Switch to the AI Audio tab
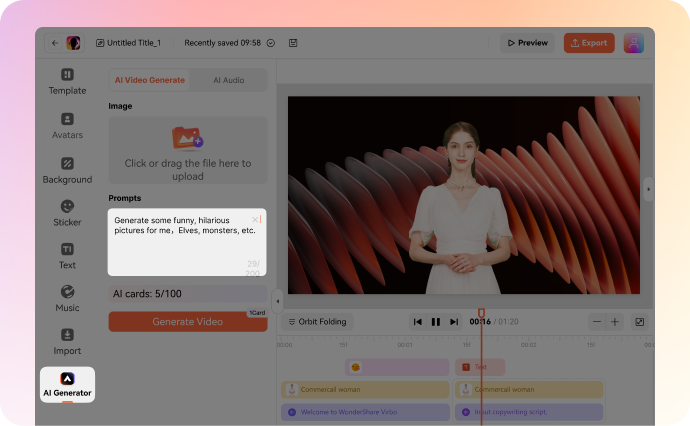Viewport: 690px width, 426px height. [228, 80]
